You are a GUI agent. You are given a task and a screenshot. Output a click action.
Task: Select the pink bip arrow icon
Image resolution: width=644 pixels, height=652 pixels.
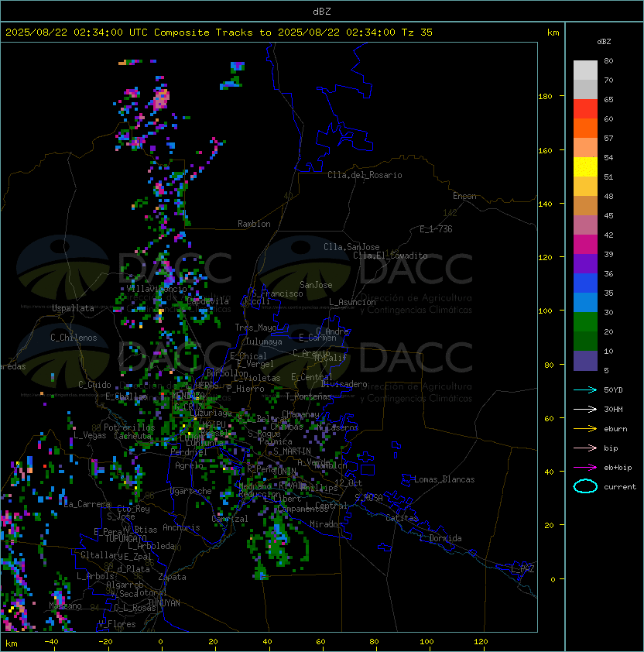585,448
